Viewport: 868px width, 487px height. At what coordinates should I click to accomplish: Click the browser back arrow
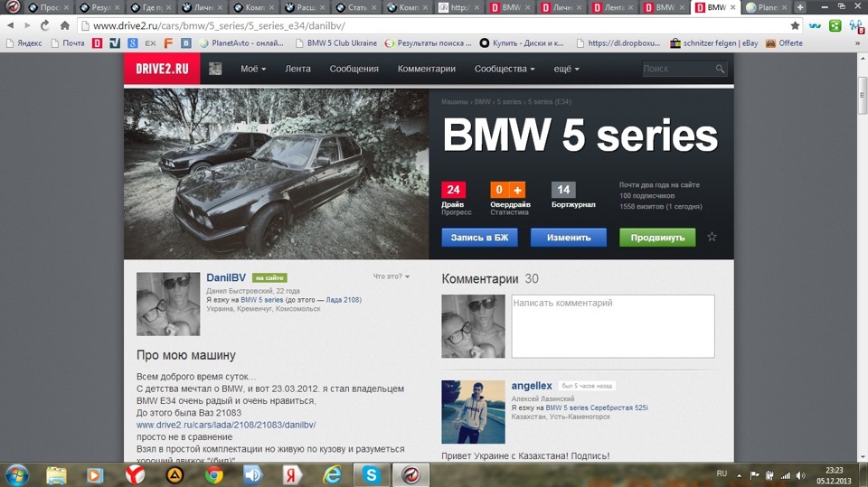[x=10, y=25]
